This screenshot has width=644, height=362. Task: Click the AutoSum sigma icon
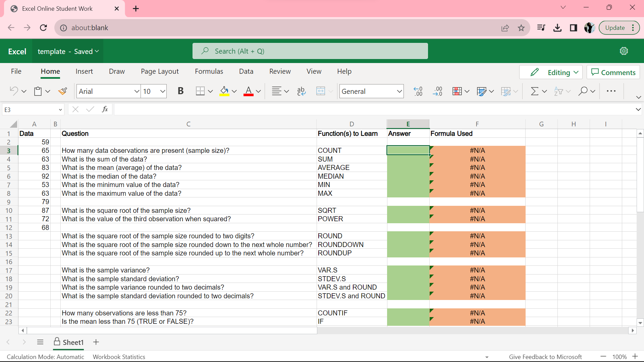[535, 91]
